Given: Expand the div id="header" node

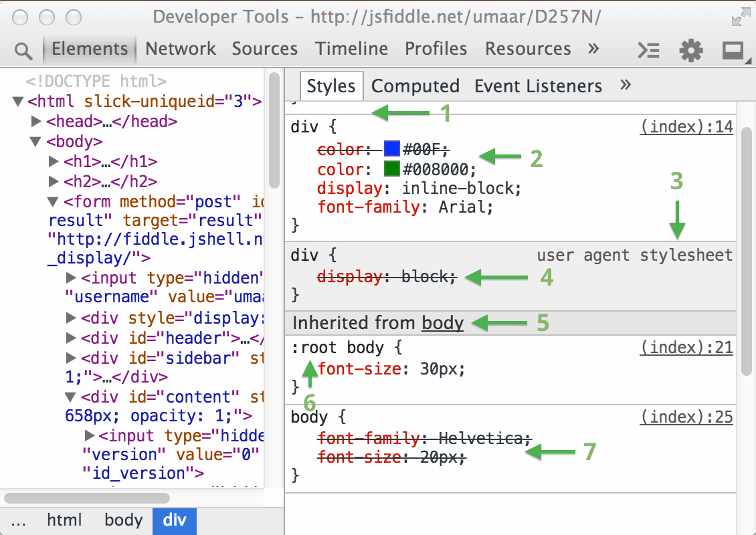Looking at the screenshot, I should pyautogui.click(x=72, y=338).
